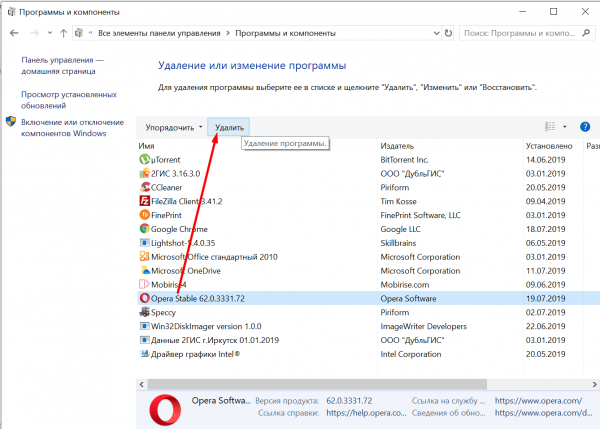Open the recent locations dropdown arrow

[50, 33]
